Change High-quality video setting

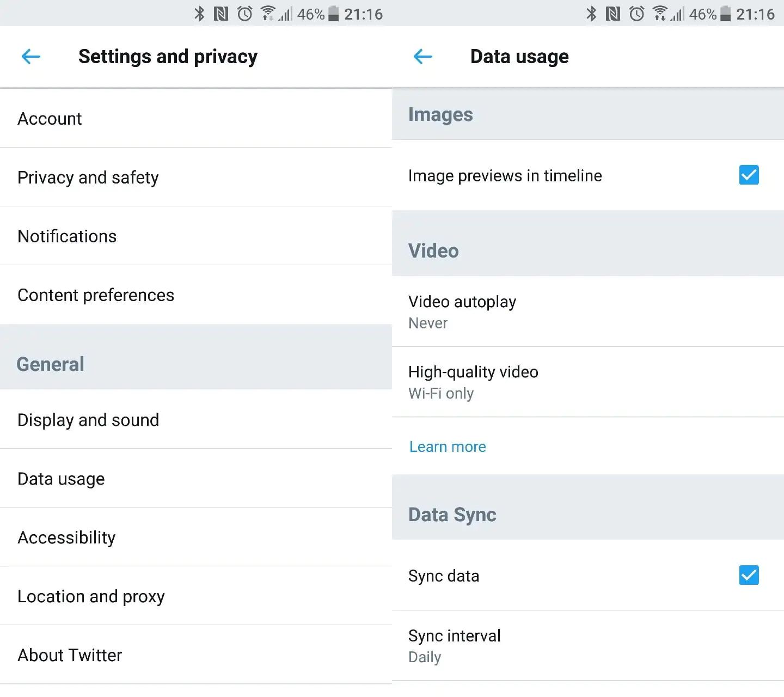tap(587, 382)
